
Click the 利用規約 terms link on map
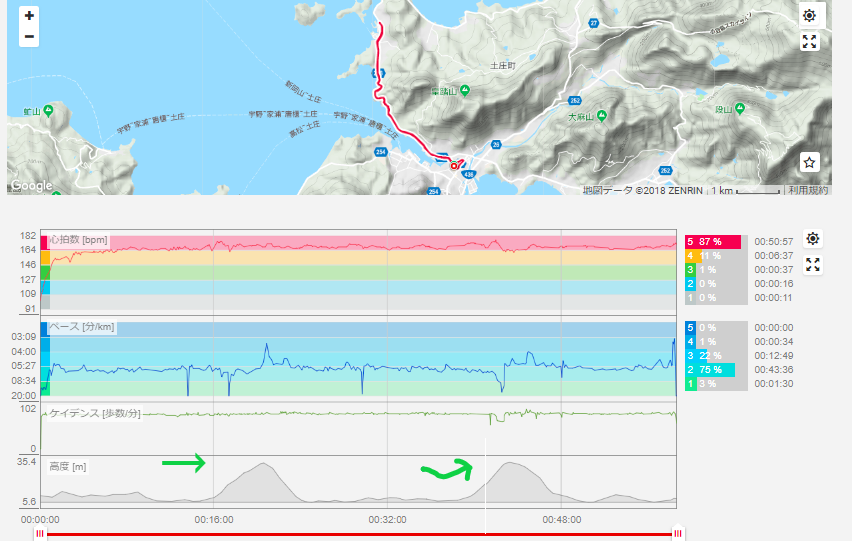coord(809,190)
